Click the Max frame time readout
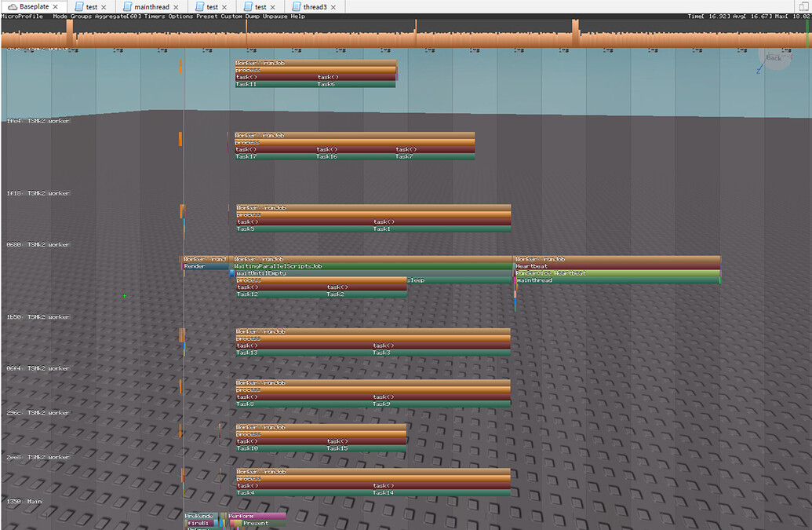The height and width of the screenshot is (530, 812). (793, 16)
